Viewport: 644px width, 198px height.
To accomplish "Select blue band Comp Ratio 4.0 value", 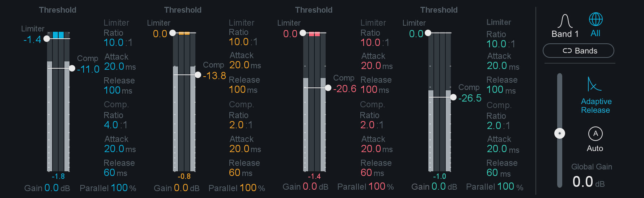I will [111, 125].
